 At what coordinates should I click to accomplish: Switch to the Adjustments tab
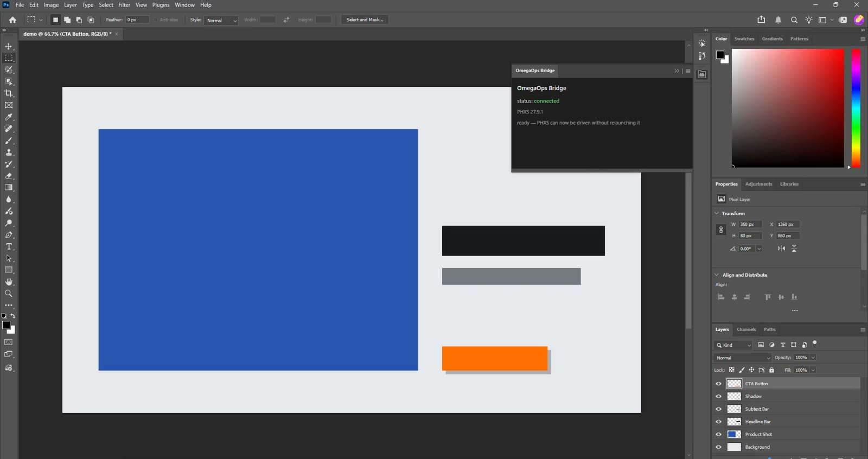click(x=758, y=184)
